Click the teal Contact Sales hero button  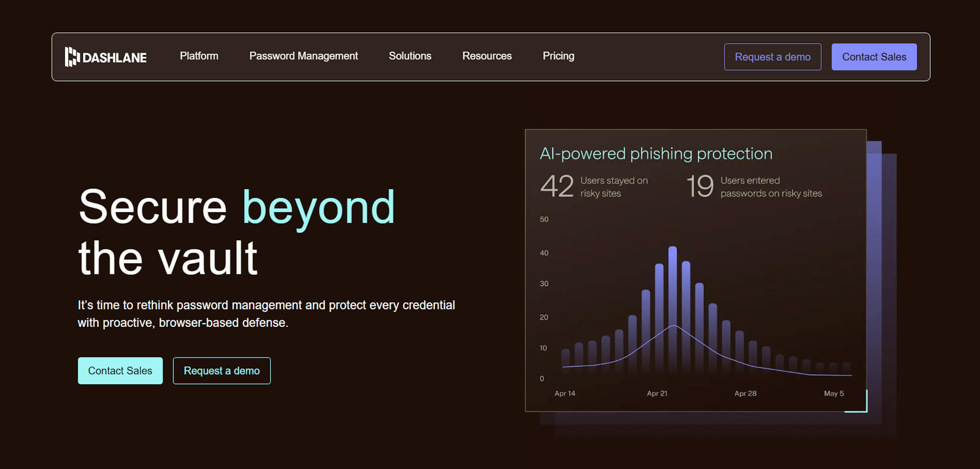pos(120,370)
